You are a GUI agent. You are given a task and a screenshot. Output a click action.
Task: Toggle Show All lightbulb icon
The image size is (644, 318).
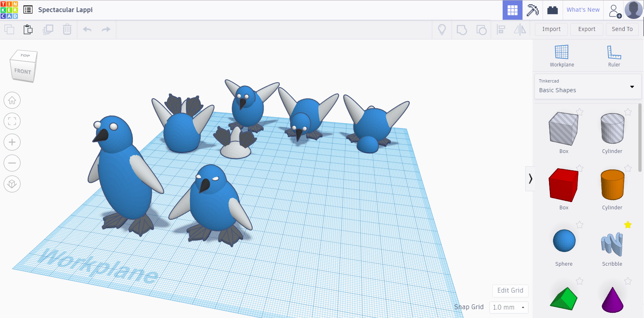[x=442, y=29]
